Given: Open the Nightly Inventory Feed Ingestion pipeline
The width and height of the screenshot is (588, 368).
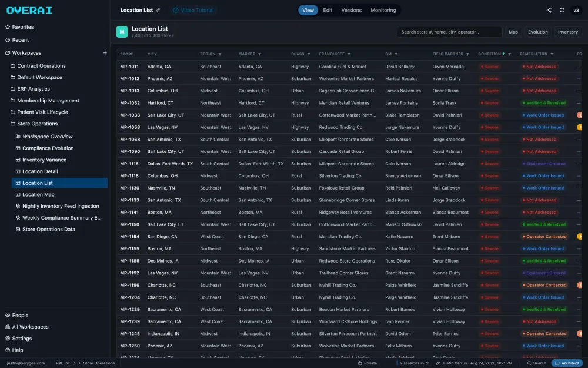Looking at the screenshot, I should coord(57,206).
